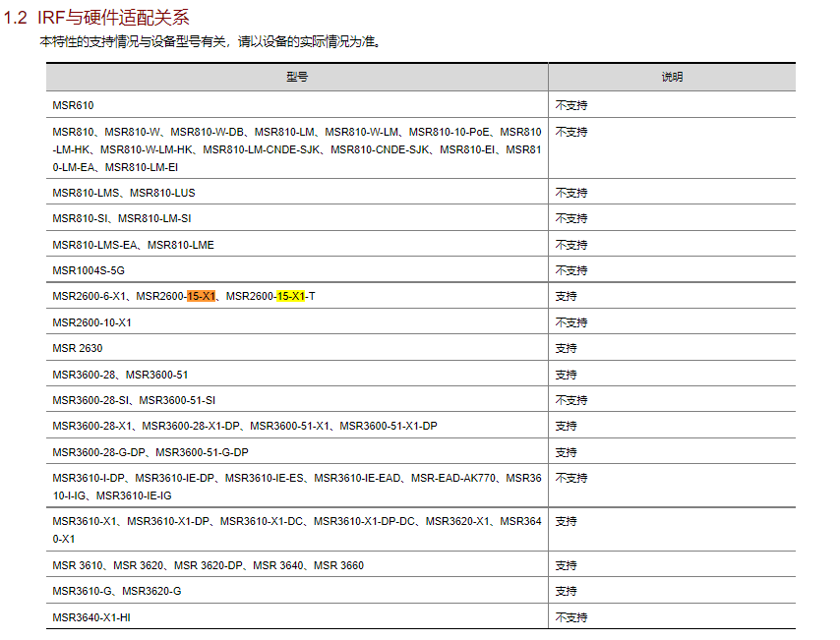The width and height of the screenshot is (840, 640).
Task: Click the row starting MSR3600-28-X1
Action: [245, 426]
